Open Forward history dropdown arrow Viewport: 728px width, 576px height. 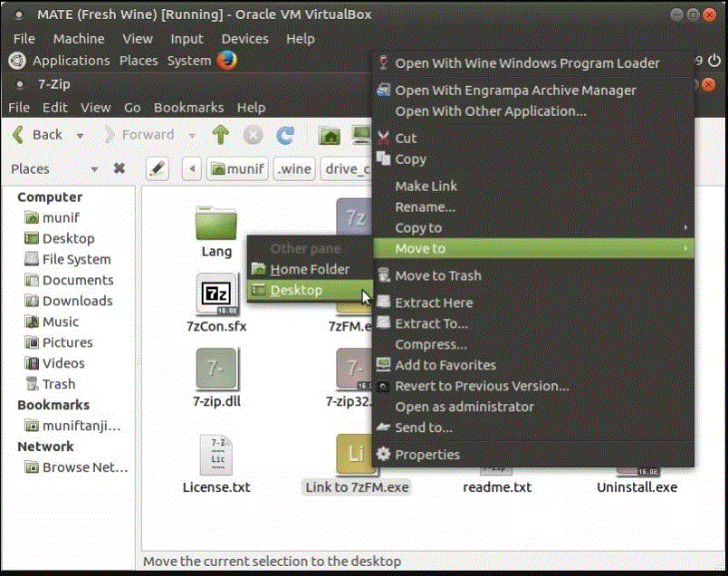tap(192, 136)
